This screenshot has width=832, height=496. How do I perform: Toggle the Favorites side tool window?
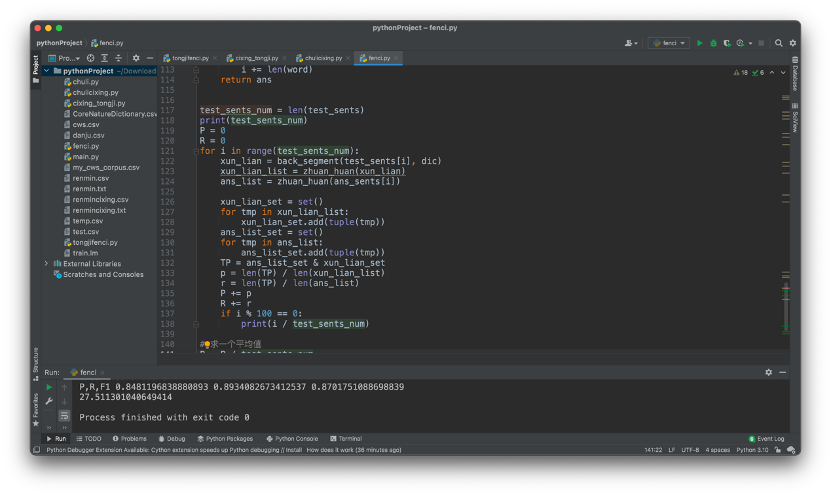point(36,409)
